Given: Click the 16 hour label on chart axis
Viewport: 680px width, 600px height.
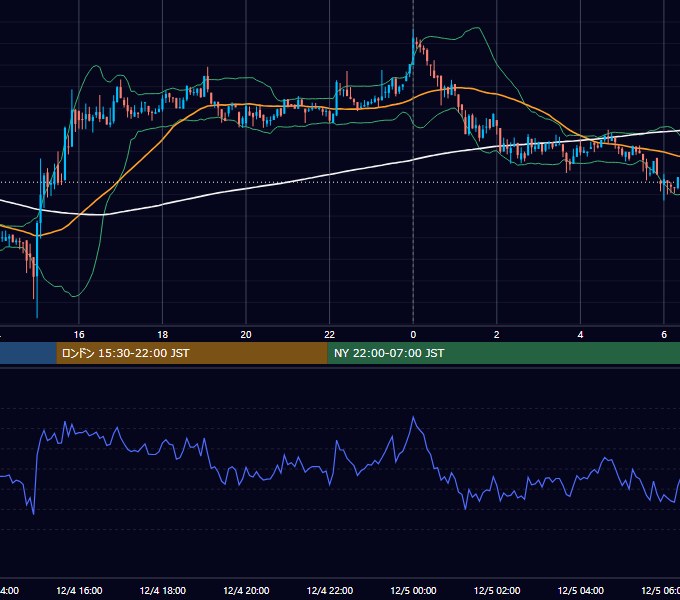Looking at the screenshot, I should [x=79, y=334].
